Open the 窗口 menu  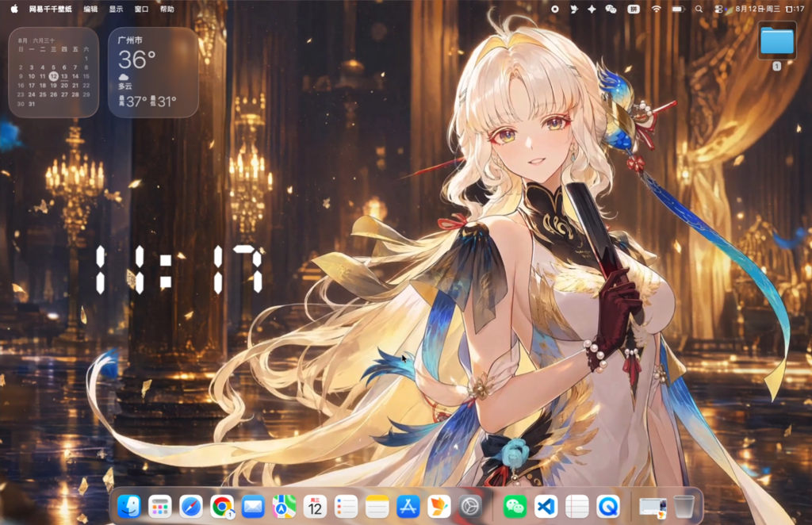pos(141,9)
